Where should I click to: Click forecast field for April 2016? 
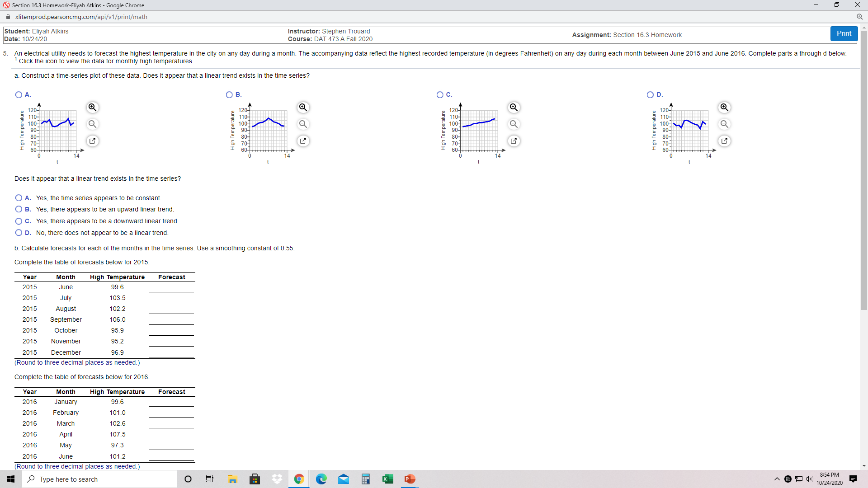point(171,435)
